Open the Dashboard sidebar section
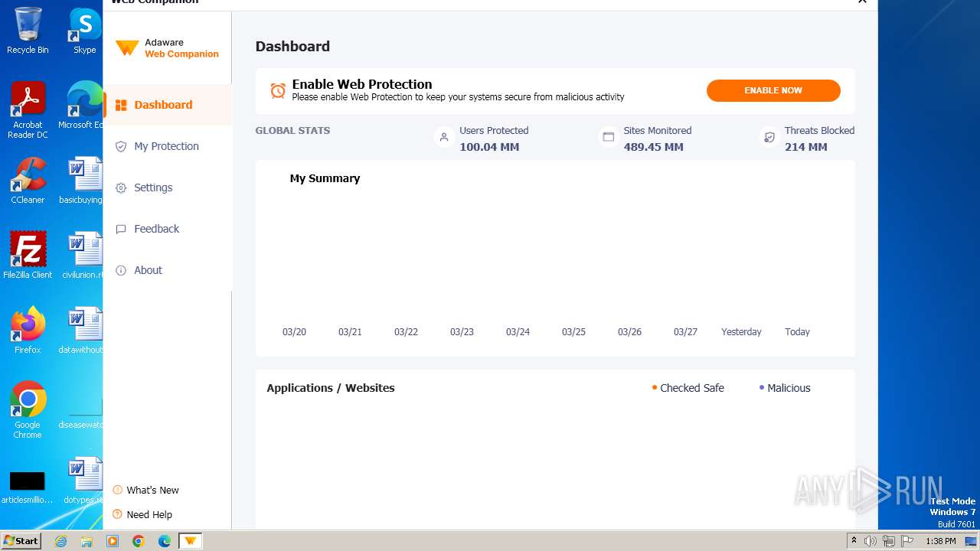This screenshot has width=980, height=551. click(x=167, y=105)
